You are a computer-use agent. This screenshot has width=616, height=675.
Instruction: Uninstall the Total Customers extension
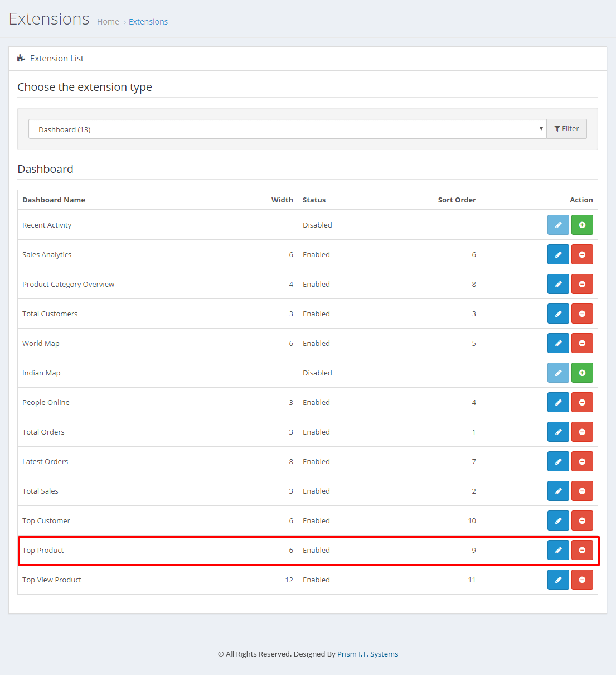pyautogui.click(x=582, y=314)
